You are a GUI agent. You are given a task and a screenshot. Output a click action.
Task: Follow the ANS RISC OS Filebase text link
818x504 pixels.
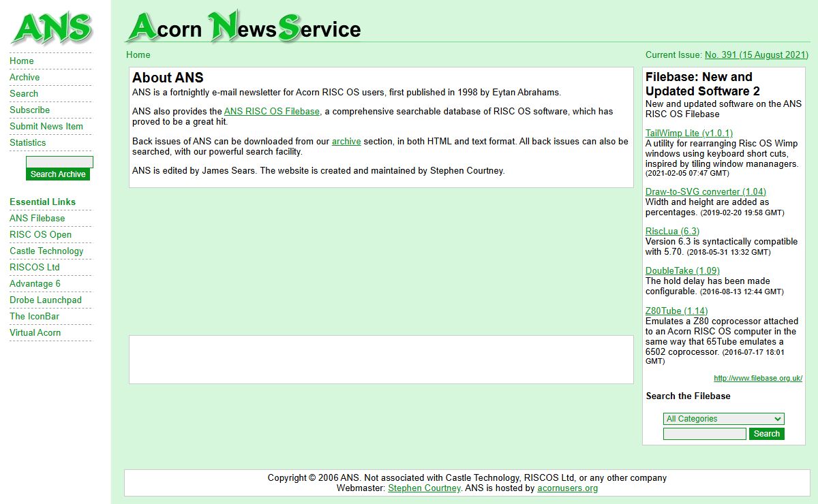(272, 111)
